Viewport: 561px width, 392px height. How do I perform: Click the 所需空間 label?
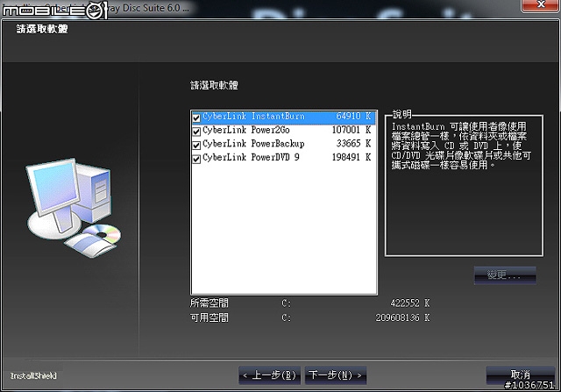click(209, 303)
